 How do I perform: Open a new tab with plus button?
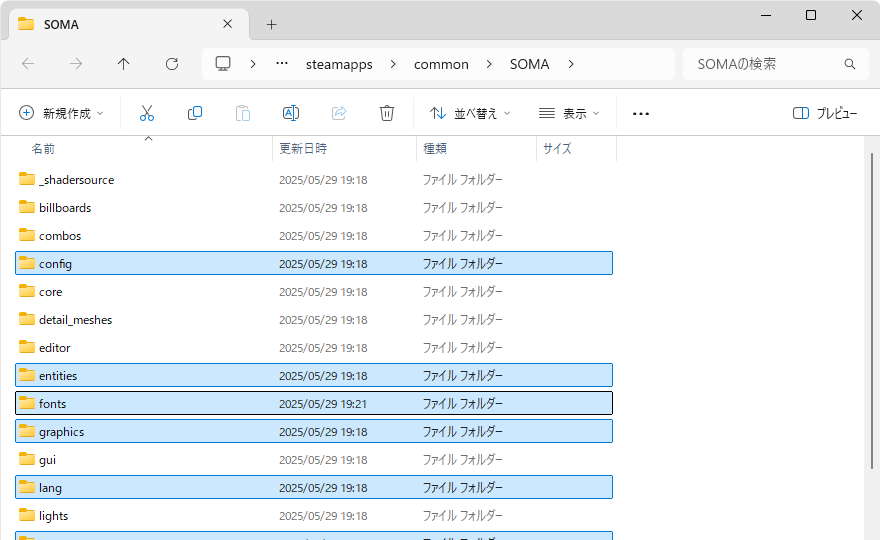272,25
